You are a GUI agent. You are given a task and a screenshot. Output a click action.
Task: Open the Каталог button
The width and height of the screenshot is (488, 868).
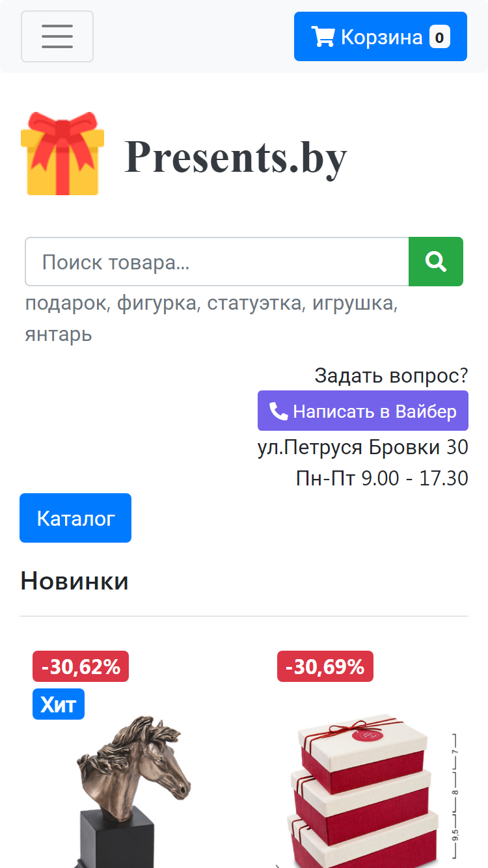(x=75, y=518)
